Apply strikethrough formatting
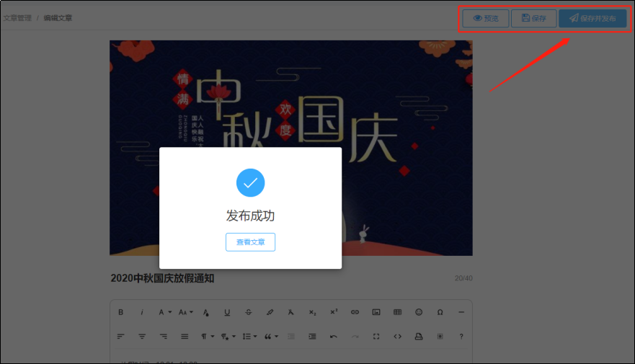 pyautogui.click(x=248, y=312)
